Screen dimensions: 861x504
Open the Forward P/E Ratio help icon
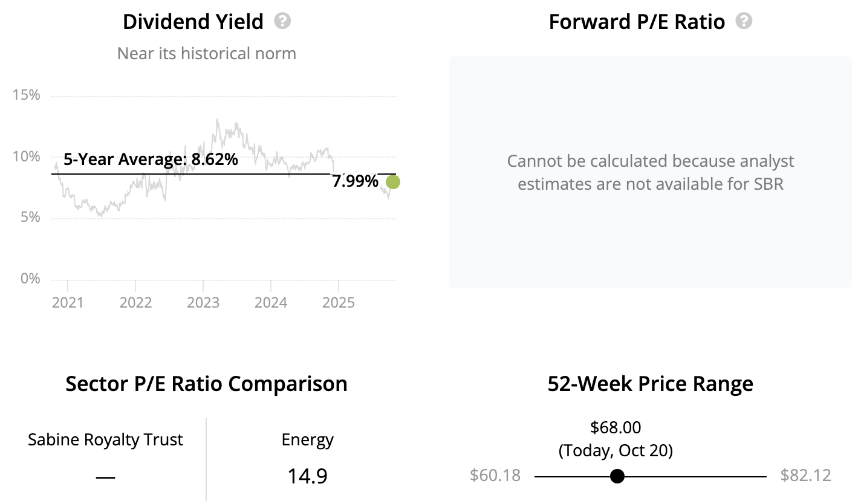click(x=744, y=22)
